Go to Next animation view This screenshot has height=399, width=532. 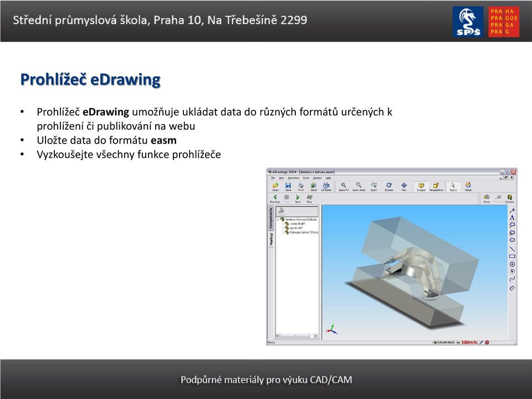(298, 198)
